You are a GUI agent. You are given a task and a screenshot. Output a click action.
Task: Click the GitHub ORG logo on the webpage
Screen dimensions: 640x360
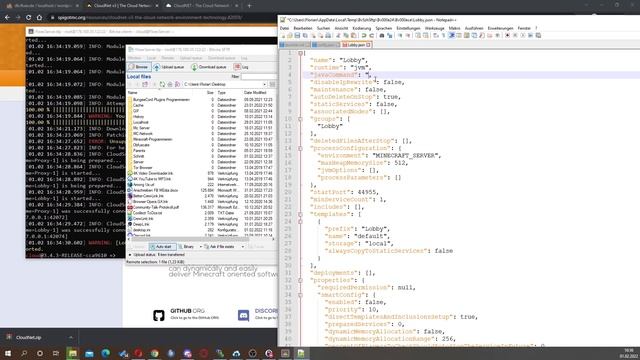pyautogui.click(x=159, y=315)
